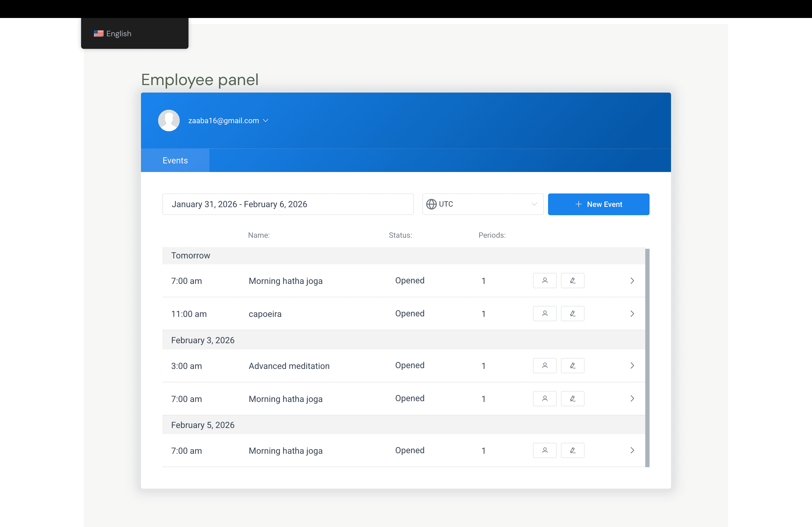Click the New Event button
Viewport: 812px width, 527px height.
click(599, 204)
